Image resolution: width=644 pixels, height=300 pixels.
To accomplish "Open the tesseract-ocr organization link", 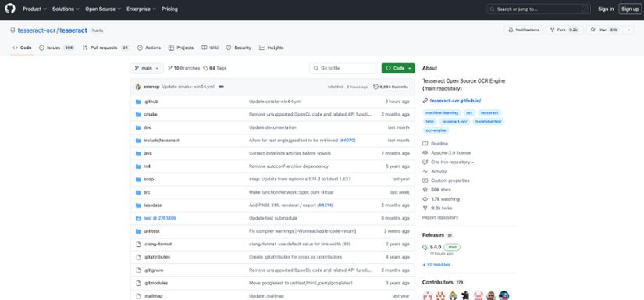I will click(36, 30).
